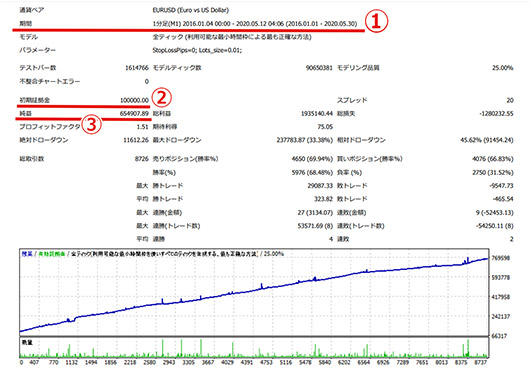Click the 769598 axis label on chart
The height and width of the screenshot is (375, 530).
(x=501, y=258)
